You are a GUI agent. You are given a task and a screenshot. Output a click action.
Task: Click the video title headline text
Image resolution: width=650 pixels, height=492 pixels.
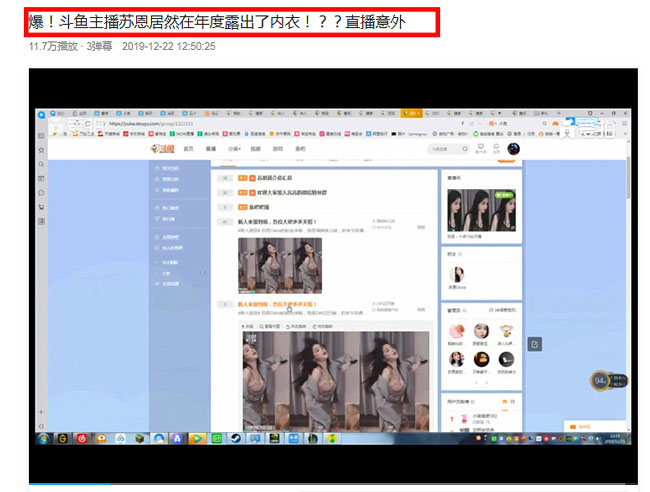pos(215,21)
